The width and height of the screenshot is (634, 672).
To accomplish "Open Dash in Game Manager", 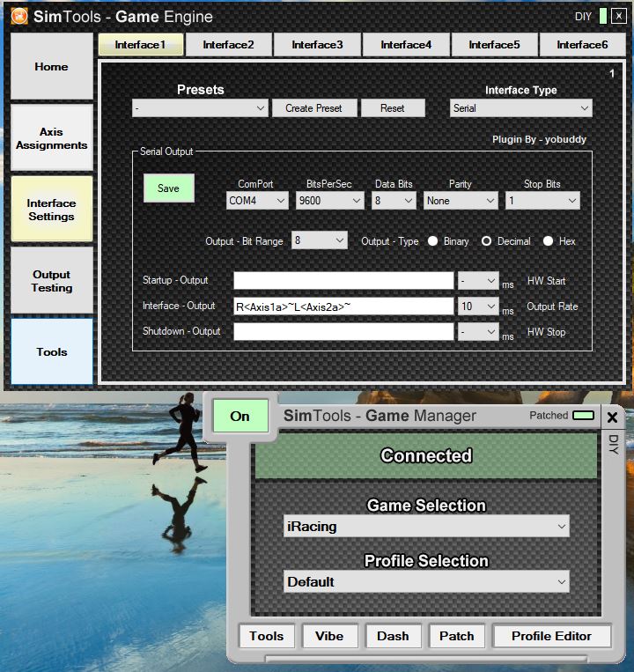I will pyautogui.click(x=393, y=636).
